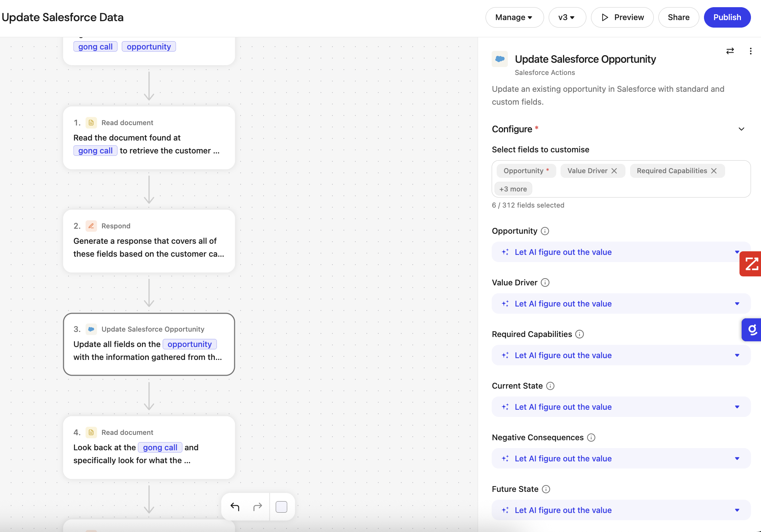Click the '6 / 312 fields selected' text

click(528, 205)
